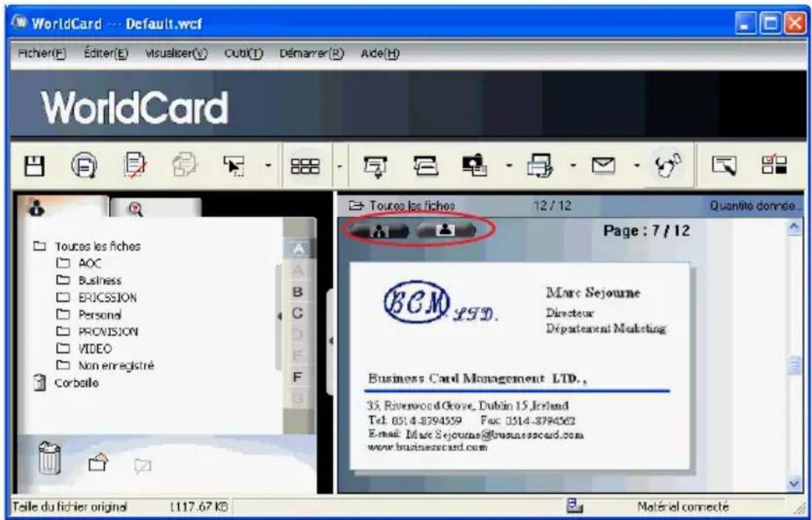This screenshot has height=520, width=812.
Task: Jump to letter C in index
Action: tap(298, 313)
